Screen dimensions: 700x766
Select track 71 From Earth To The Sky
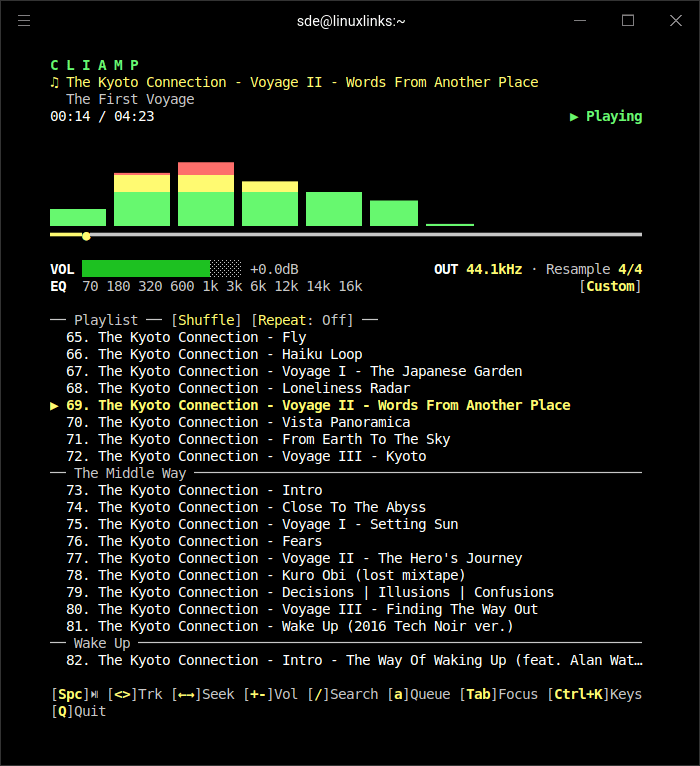[x=258, y=439]
